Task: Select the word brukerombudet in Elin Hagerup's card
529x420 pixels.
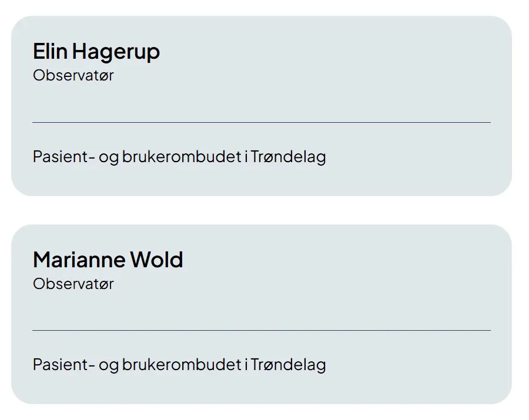Action: (182, 157)
